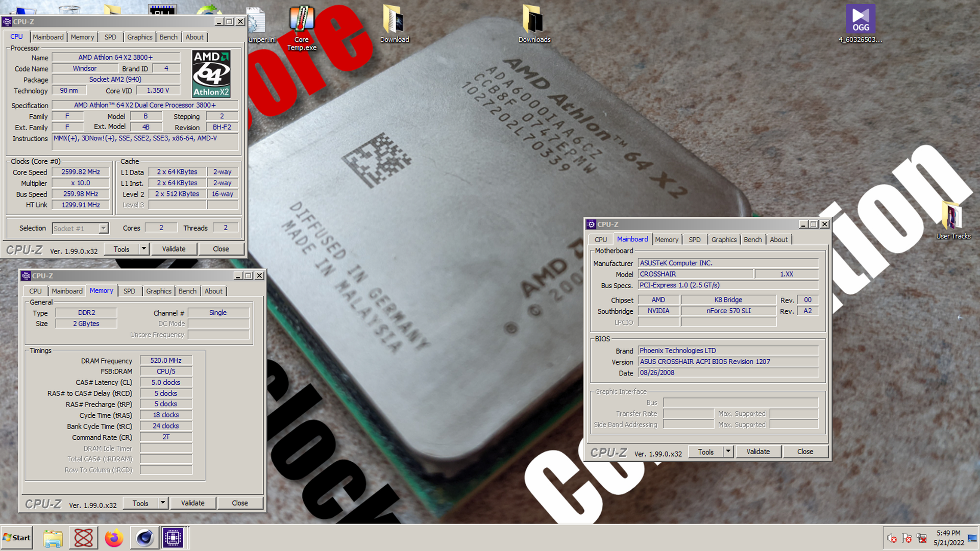The width and height of the screenshot is (980, 551).
Task: Open Core Temp.exe desktop icon
Action: click(301, 28)
